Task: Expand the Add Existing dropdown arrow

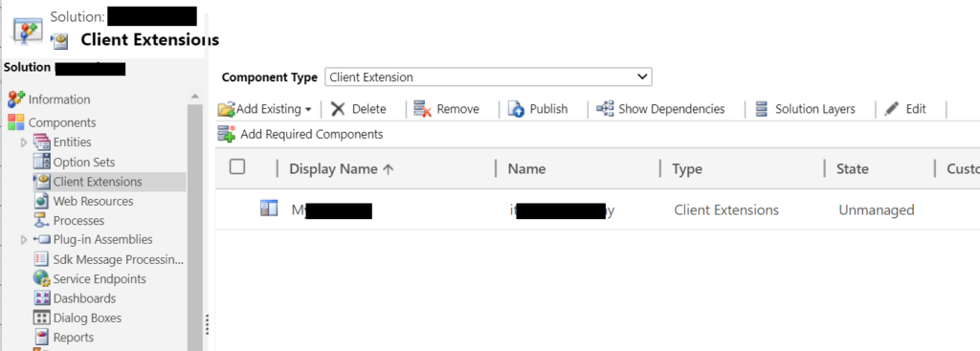Action: tap(308, 110)
